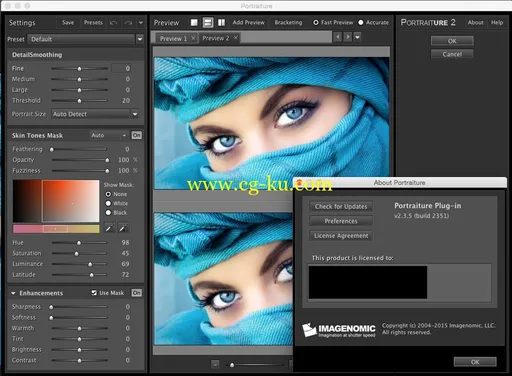The image size is (512, 376).
Task: Enable the Use Mask checkbox
Action: pos(94,293)
